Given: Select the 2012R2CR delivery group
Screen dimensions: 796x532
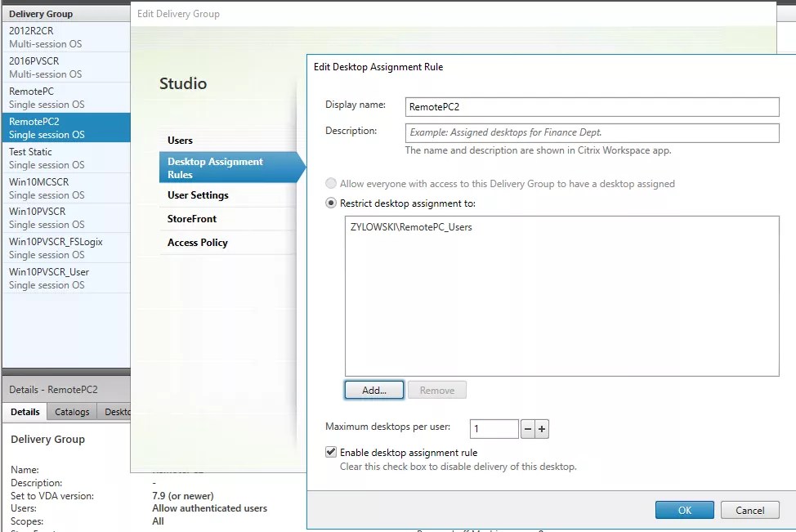Looking at the screenshot, I should point(66,37).
